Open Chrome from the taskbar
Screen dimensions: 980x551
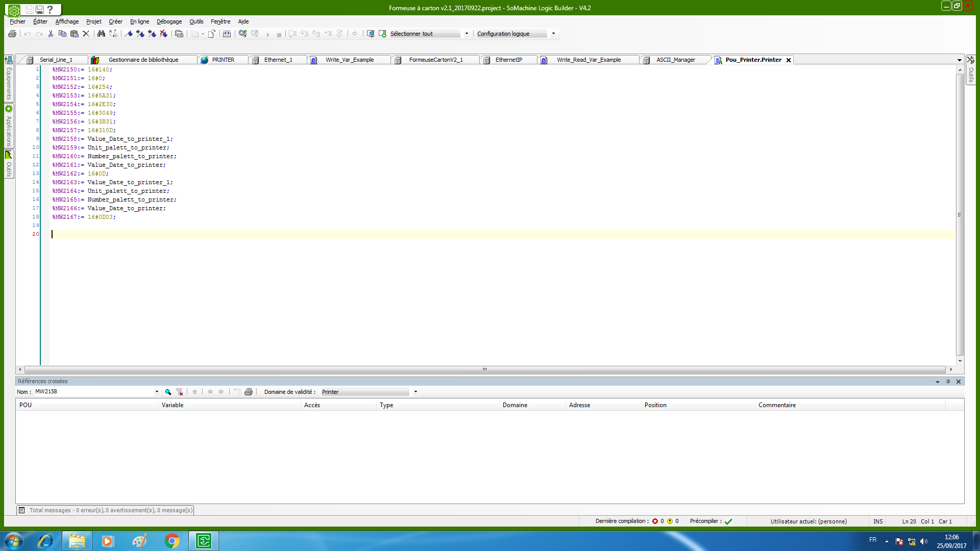(x=172, y=541)
